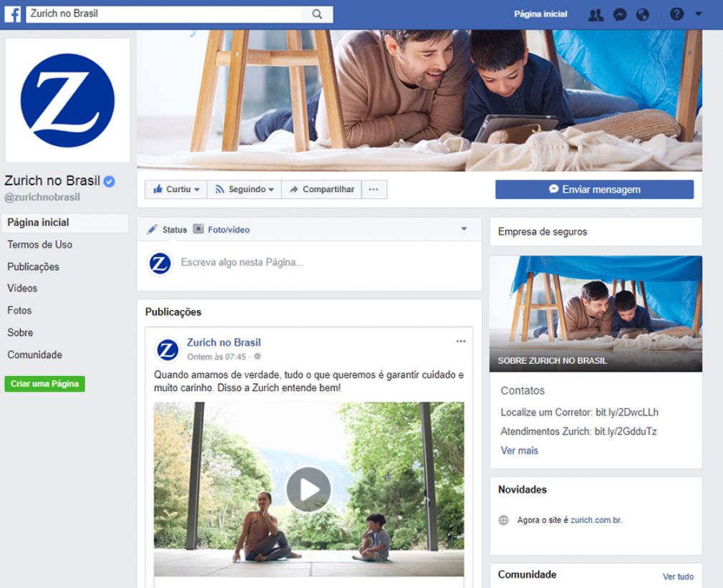Click the Enviar mensagem button
723x588 pixels.
(x=594, y=190)
